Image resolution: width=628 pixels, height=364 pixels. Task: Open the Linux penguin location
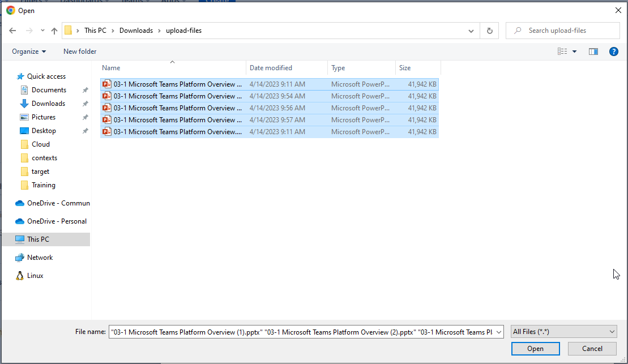click(x=20, y=276)
